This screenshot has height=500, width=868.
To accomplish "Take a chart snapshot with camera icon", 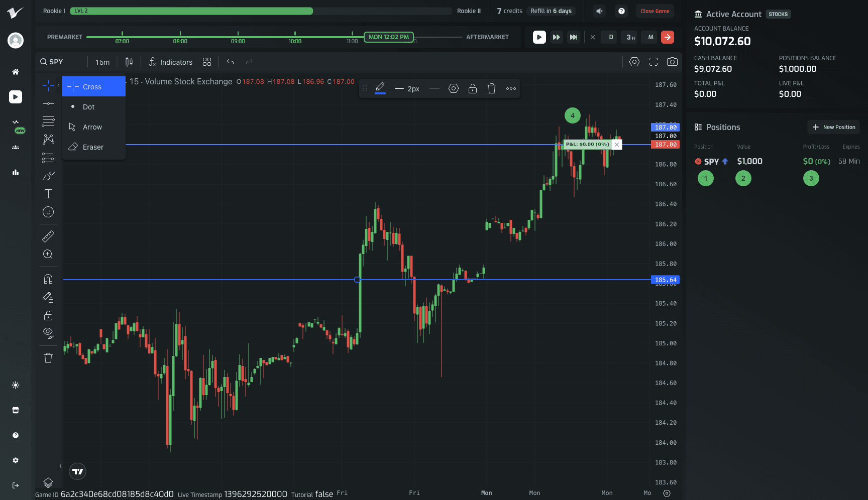I will 672,62.
